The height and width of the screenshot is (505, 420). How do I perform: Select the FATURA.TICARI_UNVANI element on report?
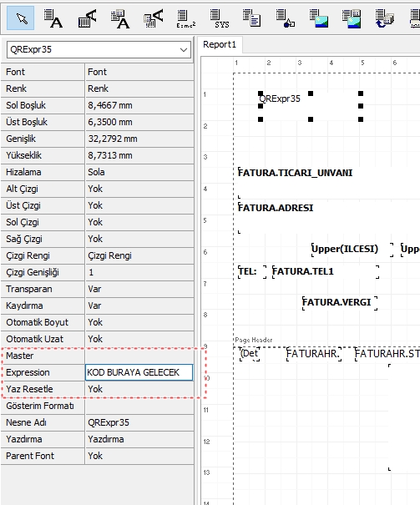pos(295,173)
